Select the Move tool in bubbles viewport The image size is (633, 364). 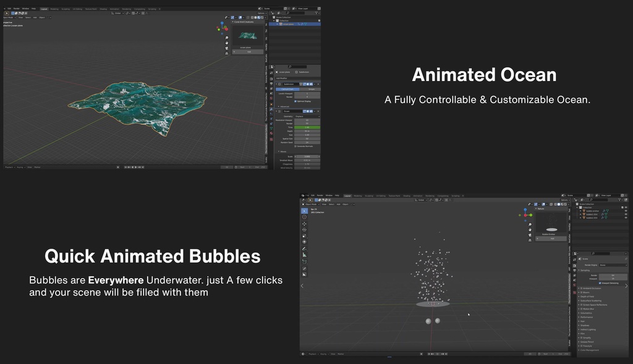tap(304, 224)
